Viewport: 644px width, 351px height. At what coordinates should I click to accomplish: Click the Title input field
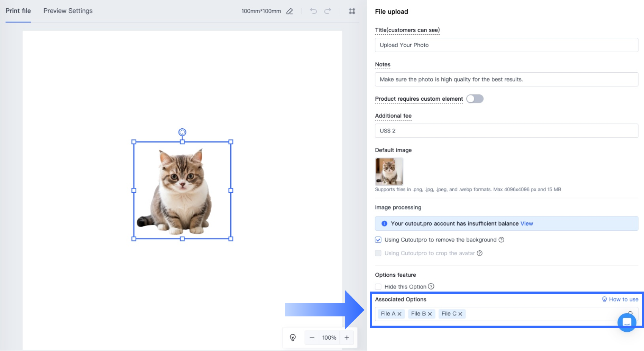click(506, 45)
